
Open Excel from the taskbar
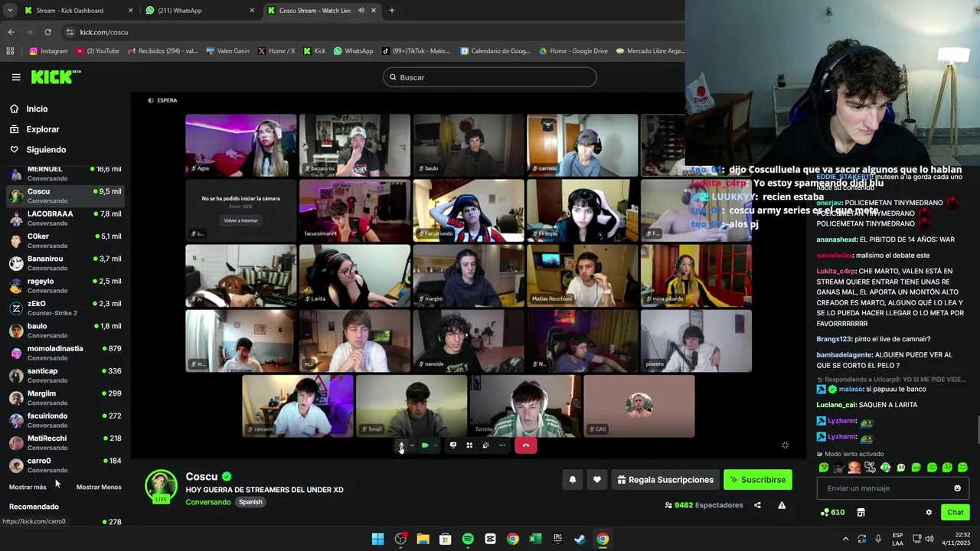tap(535, 539)
